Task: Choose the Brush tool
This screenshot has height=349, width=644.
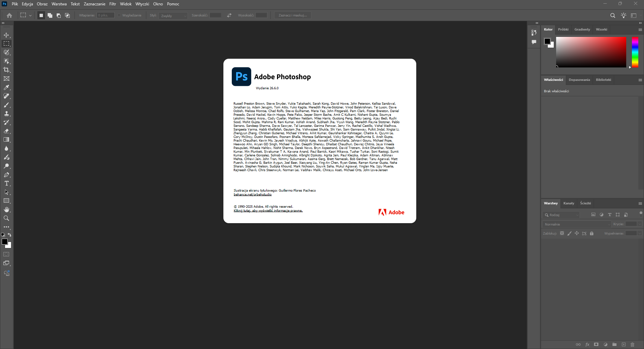Action: tap(6, 105)
